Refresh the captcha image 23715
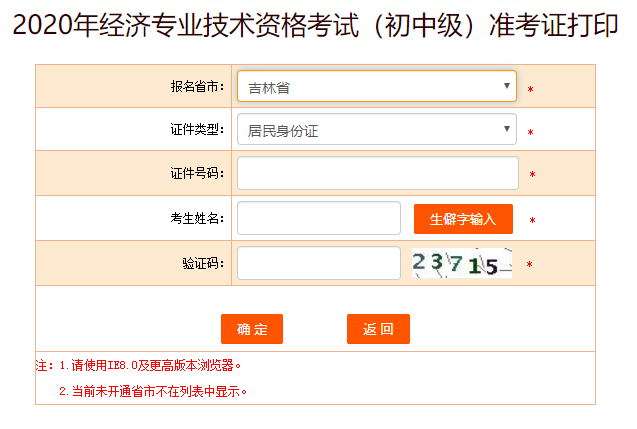637x429 pixels. 462,263
